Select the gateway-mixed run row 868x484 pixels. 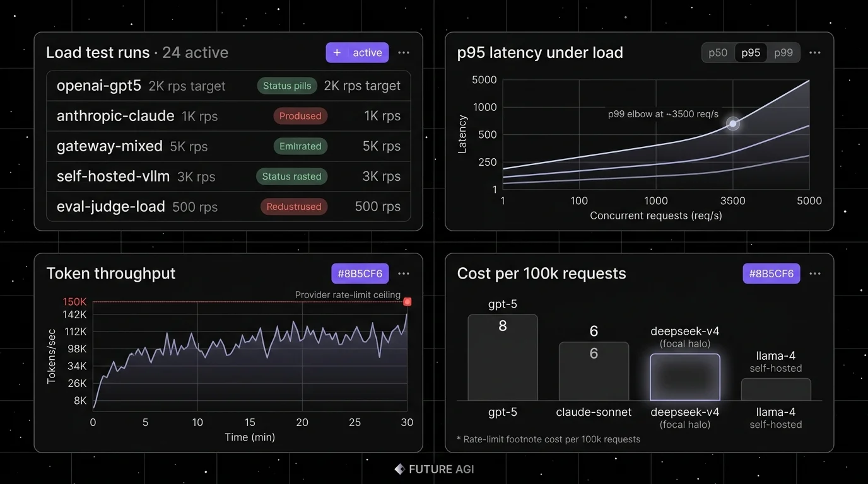tap(228, 146)
